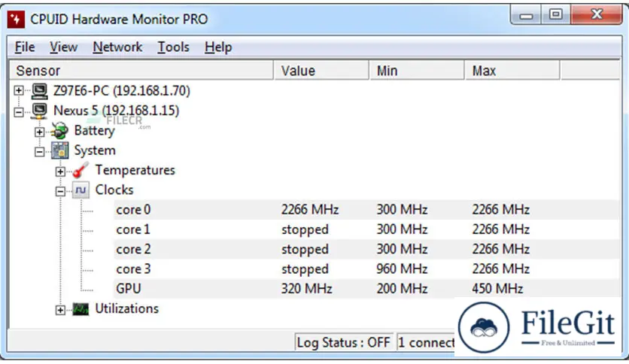Collapse the Nexus 5 tree node
This screenshot has height=364, width=629.
pyautogui.click(x=19, y=112)
